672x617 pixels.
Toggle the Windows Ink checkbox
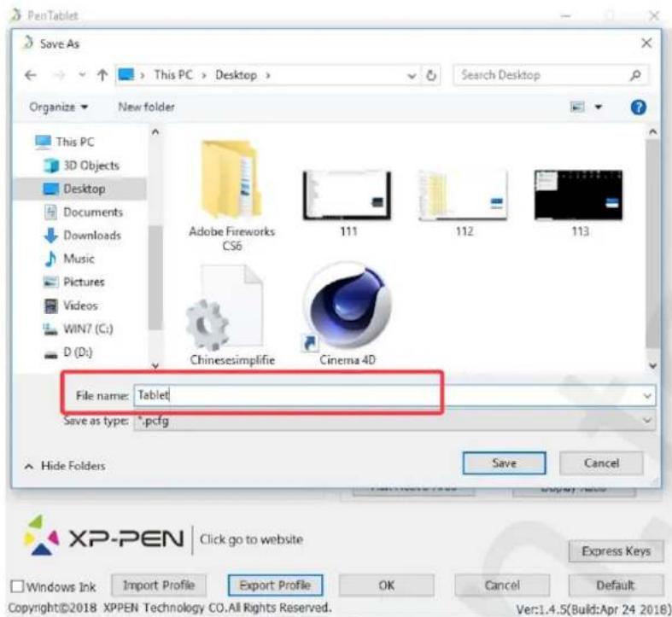click(17, 586)
